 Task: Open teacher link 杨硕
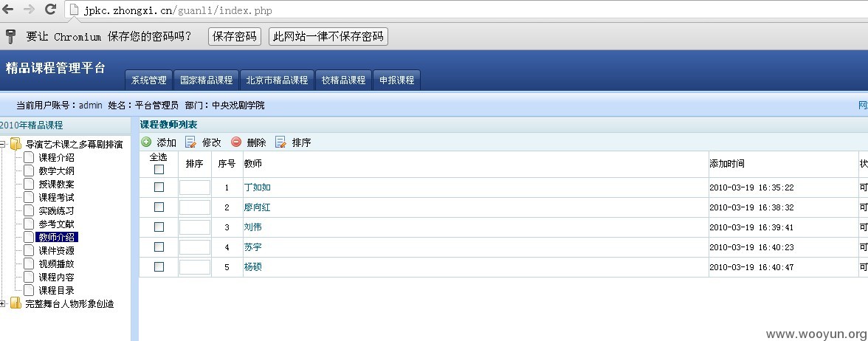tap(253, 267)
